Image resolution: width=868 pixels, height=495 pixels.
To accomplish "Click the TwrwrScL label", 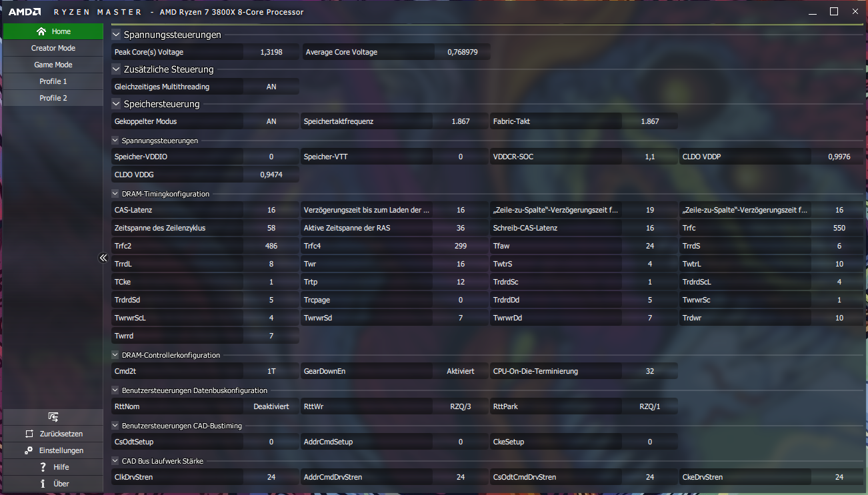I will [130, 318].
